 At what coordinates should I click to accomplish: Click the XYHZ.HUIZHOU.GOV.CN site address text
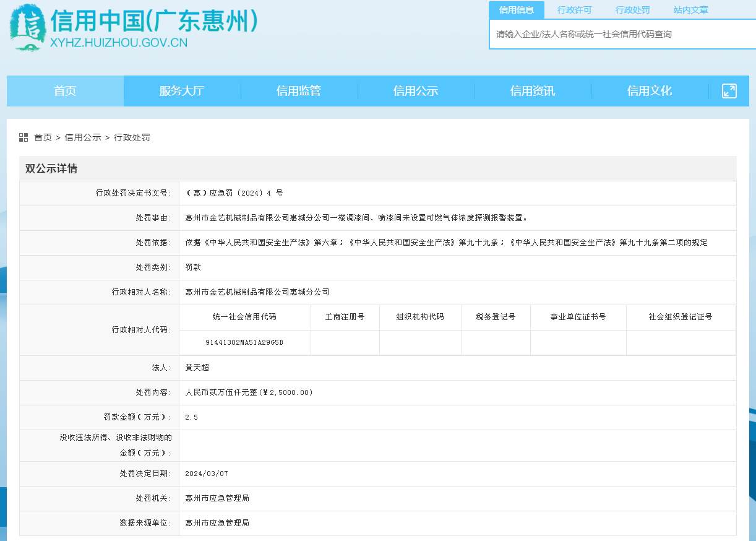point(118,43)
